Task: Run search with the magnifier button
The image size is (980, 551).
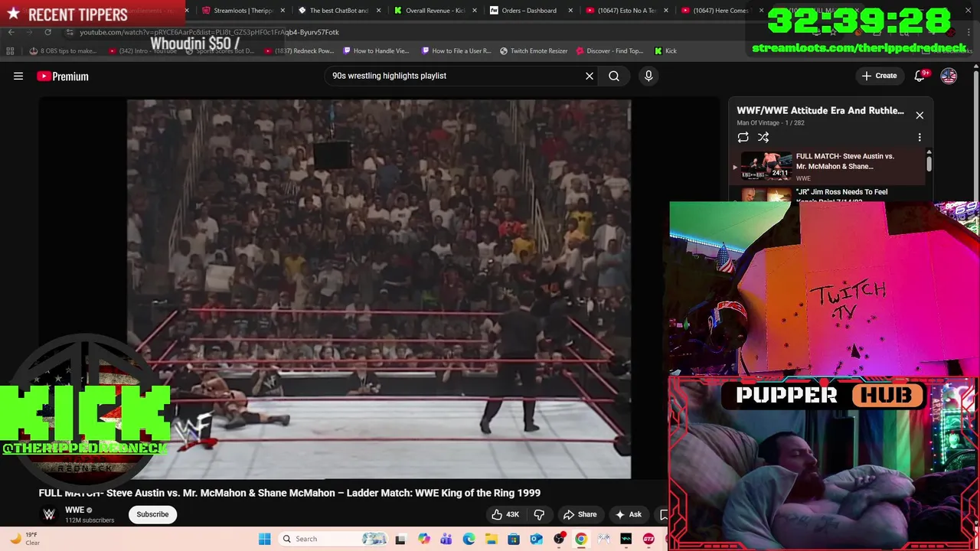Action: (614, 76)
